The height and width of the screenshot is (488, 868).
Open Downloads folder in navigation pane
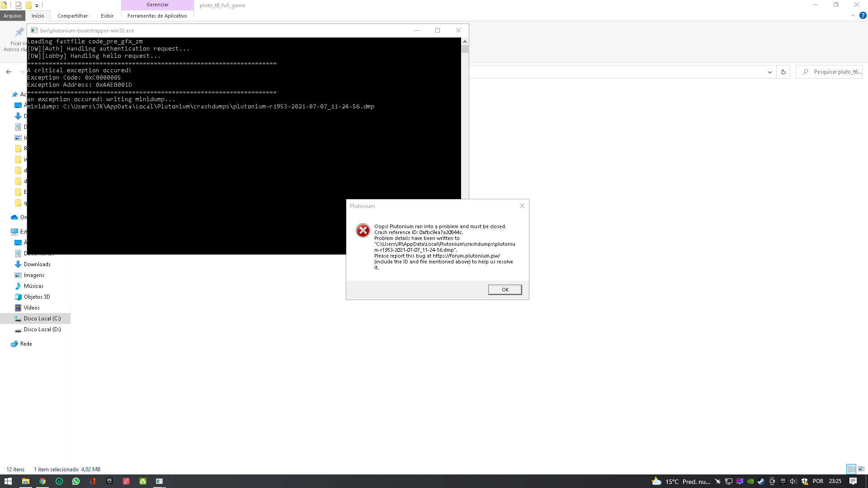coord(37,264)
